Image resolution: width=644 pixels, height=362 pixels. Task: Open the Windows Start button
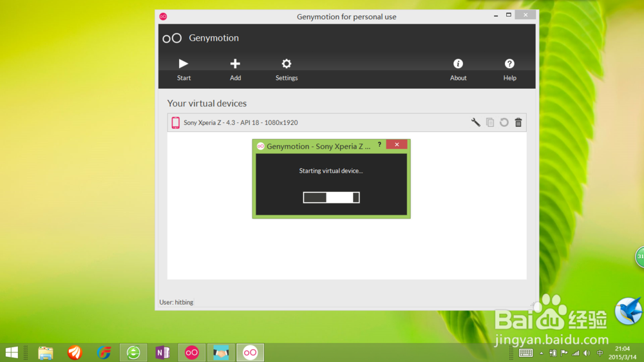tap(12, 352)
